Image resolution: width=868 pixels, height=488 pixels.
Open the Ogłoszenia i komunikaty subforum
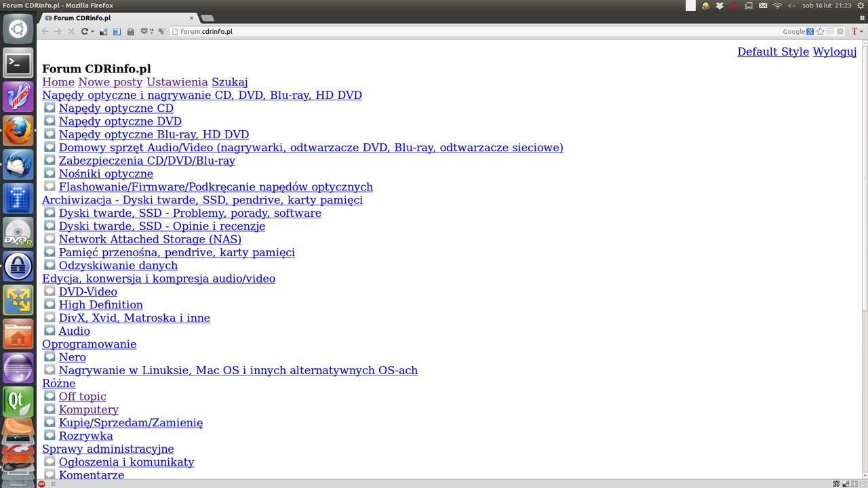(127, 462)
